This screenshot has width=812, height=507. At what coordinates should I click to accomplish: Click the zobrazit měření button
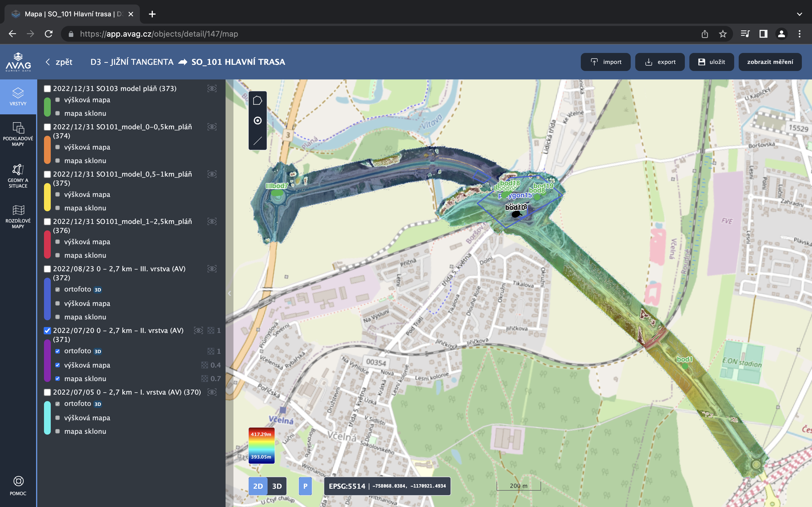[x=770, y=62]
